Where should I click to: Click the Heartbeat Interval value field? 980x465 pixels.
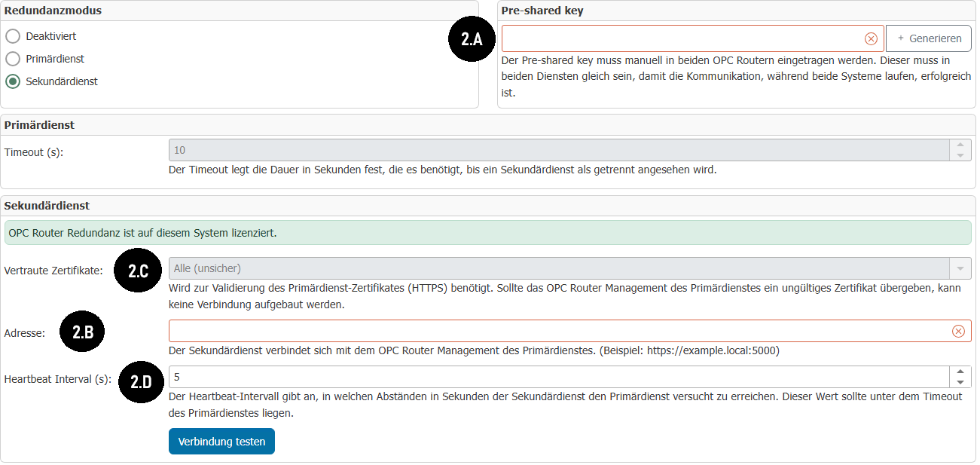pos(557,377)
